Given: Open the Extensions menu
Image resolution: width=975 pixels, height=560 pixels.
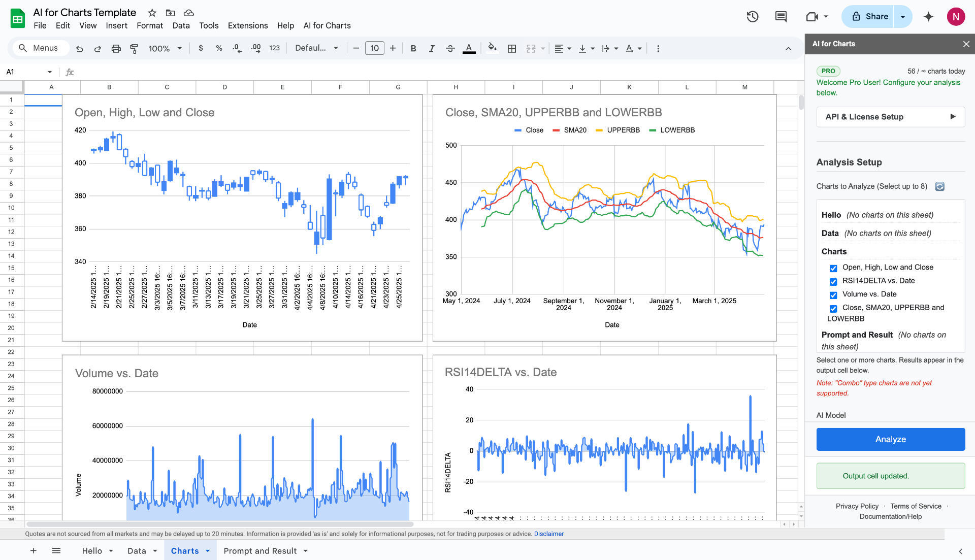Looking at the screenshot, I should pyautogui.click(x=247, y=25).
